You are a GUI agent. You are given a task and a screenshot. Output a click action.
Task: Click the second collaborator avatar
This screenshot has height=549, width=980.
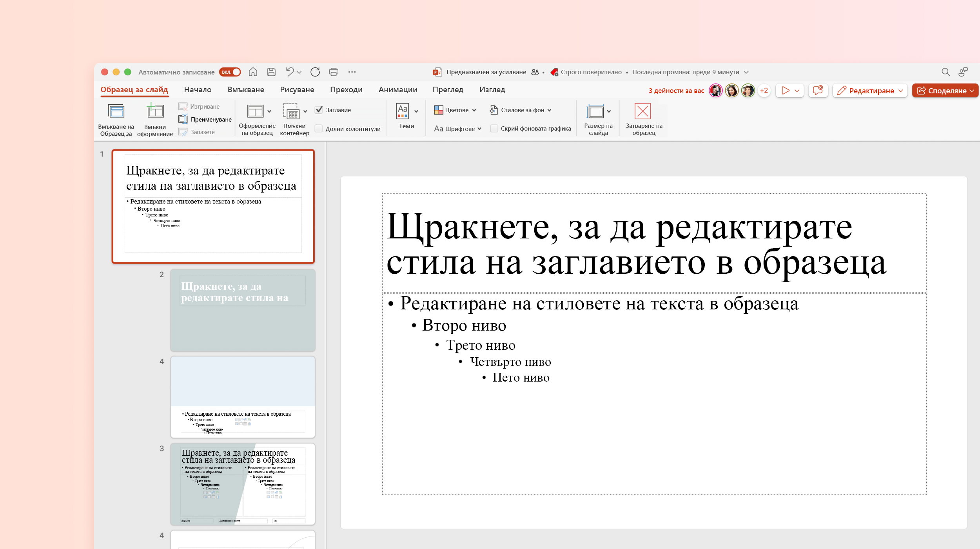click(731, 91)
